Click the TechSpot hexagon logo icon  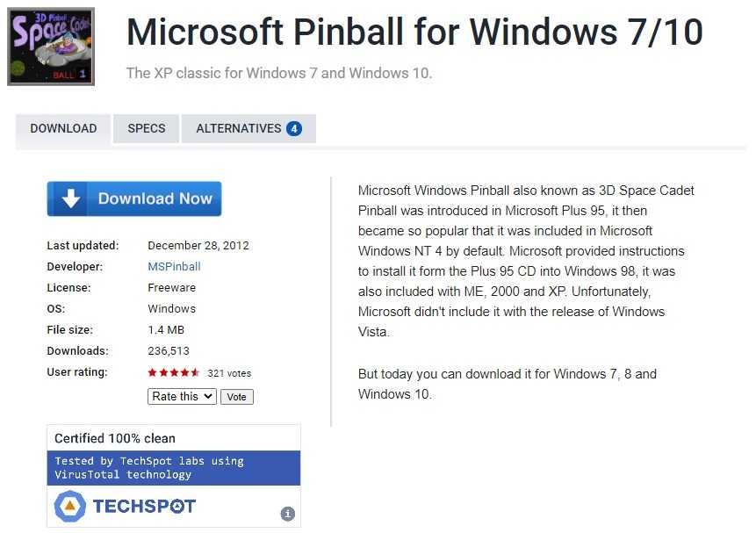pyautogui.click(x=70, y=507)
